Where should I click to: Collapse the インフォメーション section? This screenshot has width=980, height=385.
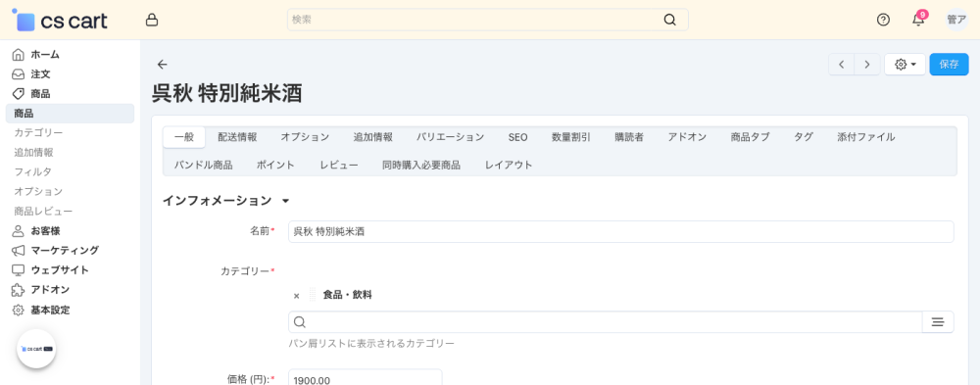(225, 201)
